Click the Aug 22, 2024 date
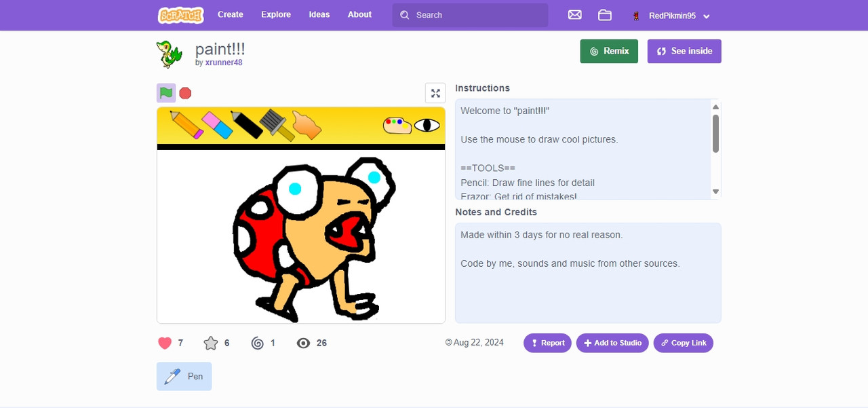Screen dimensions: 868x408 point(479,343)
